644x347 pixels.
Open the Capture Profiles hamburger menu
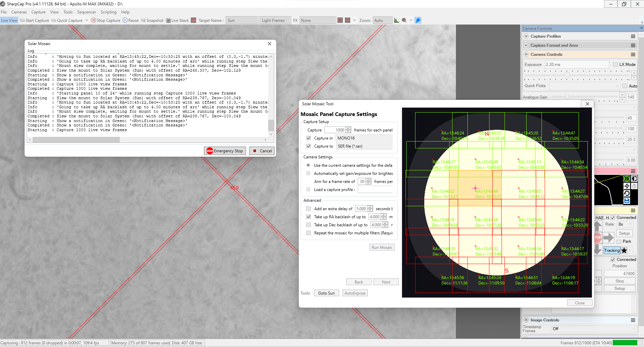pyautogui.click(x=633, y=36)
